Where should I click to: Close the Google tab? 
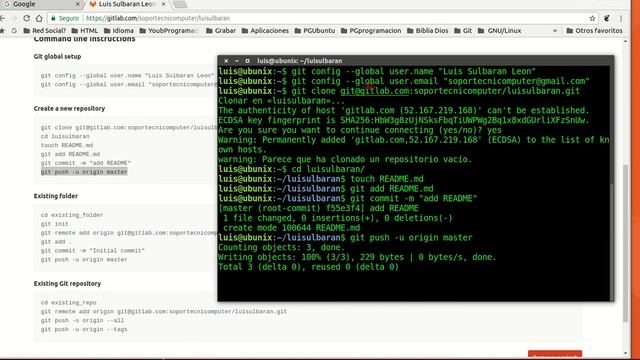pyautogui.click(x=78, y=4)
